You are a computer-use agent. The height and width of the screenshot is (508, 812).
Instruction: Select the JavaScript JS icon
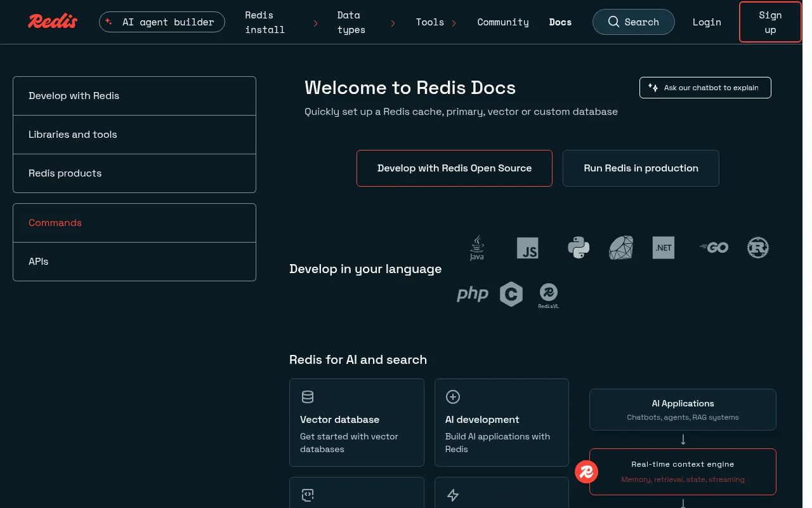528,248
